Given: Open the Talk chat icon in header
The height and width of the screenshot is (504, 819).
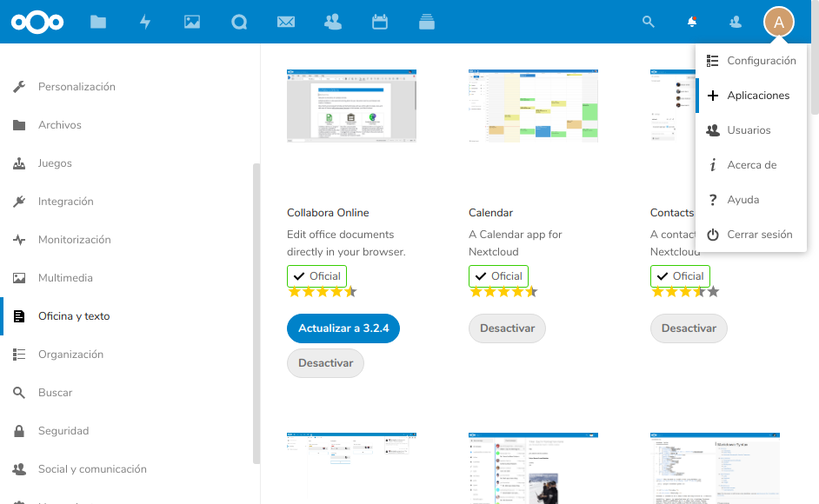Looking at the screenshot, I should coord(239,22).
